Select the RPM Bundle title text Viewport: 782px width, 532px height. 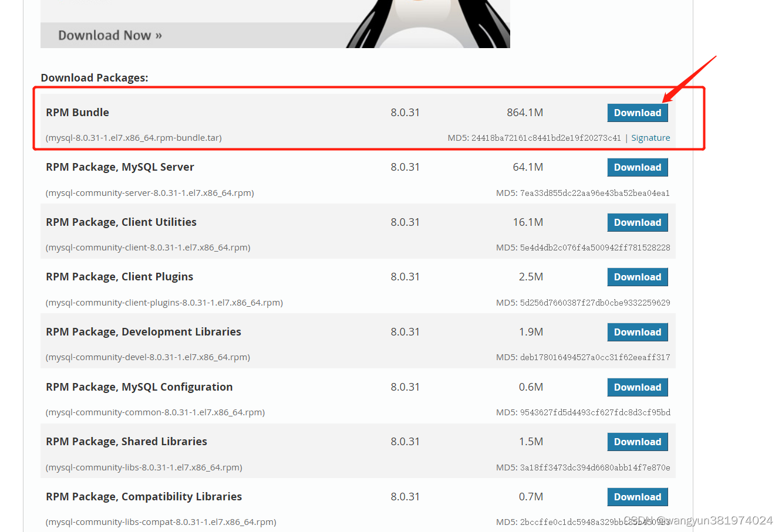pyautogui.click(x=77, y=113)
